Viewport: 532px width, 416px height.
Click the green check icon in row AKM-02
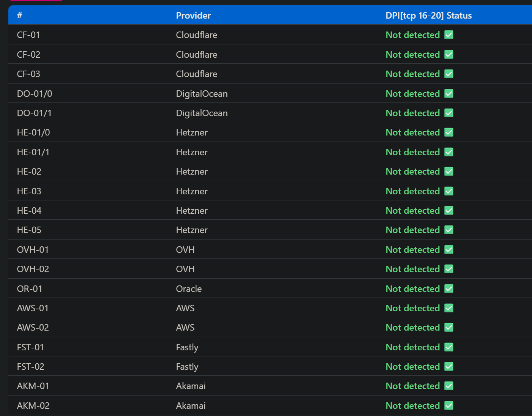point(449,405)
